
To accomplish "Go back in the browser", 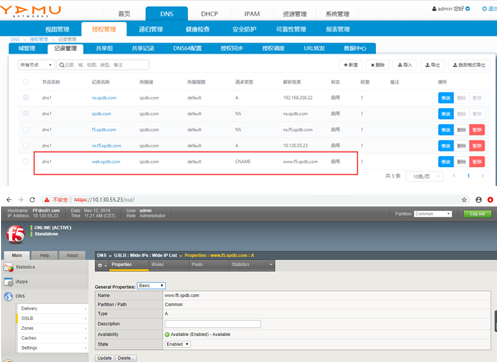I will click(x=9, y=200).
